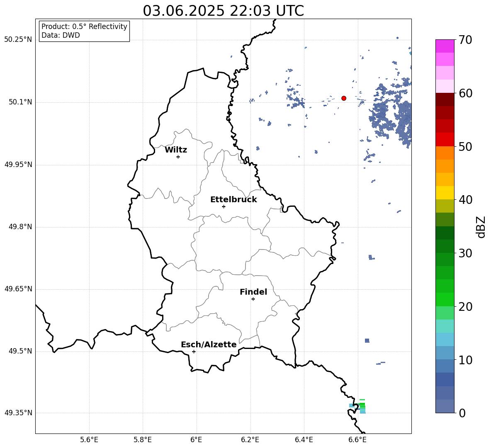Click the Wiltz station cross marker
Viewport: 491px width, 448px height.
pyautogui.click(x=178, y=157)
